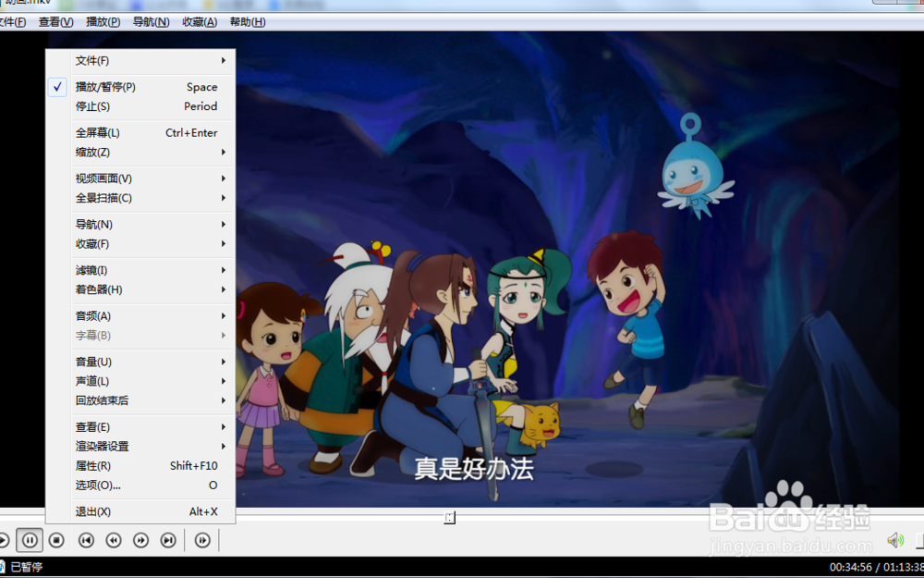924x578 pixels.
Task: Open the 渲染器设置 renderer settings submenu
Action: tap(140, 447)
